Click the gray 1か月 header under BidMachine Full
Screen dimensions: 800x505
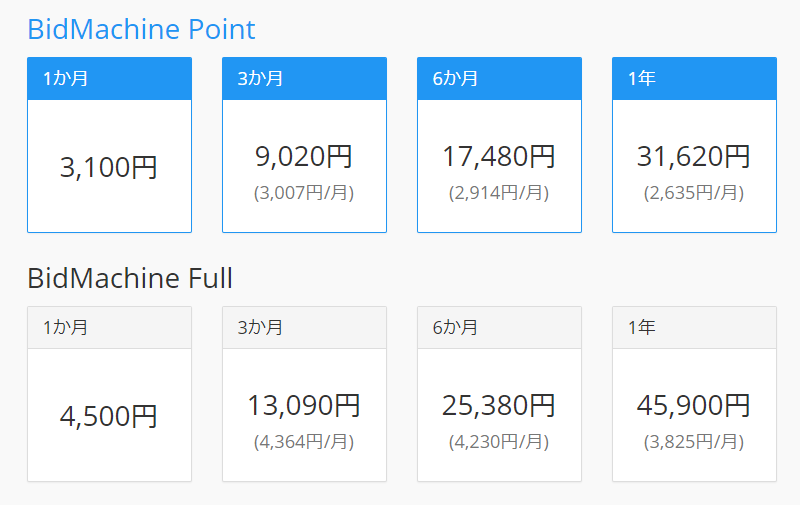pyautogui.click(x=109, y=327)
